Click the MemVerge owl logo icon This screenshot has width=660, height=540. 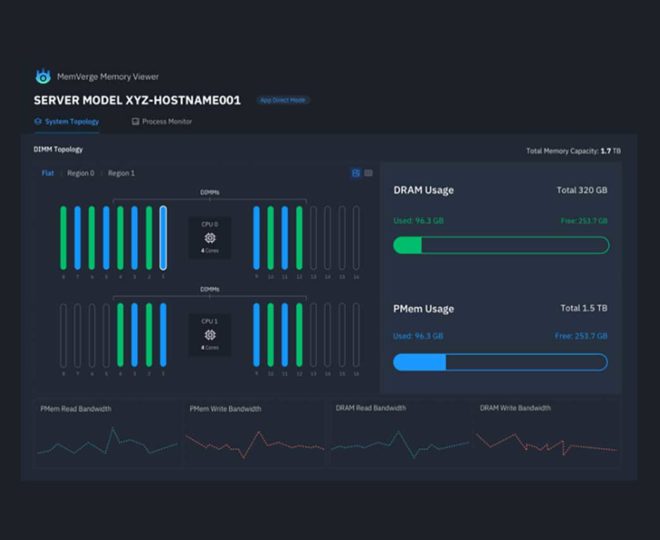click(43, 77)
